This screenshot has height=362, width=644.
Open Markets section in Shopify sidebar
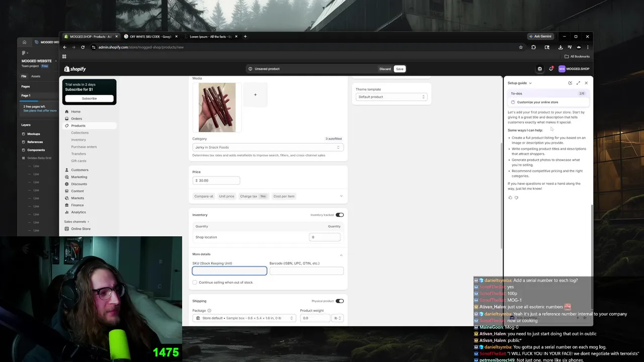[77, 198]
